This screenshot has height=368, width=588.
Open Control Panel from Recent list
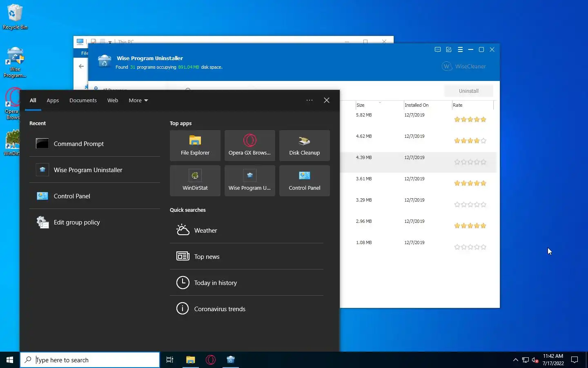pos(95,196)
